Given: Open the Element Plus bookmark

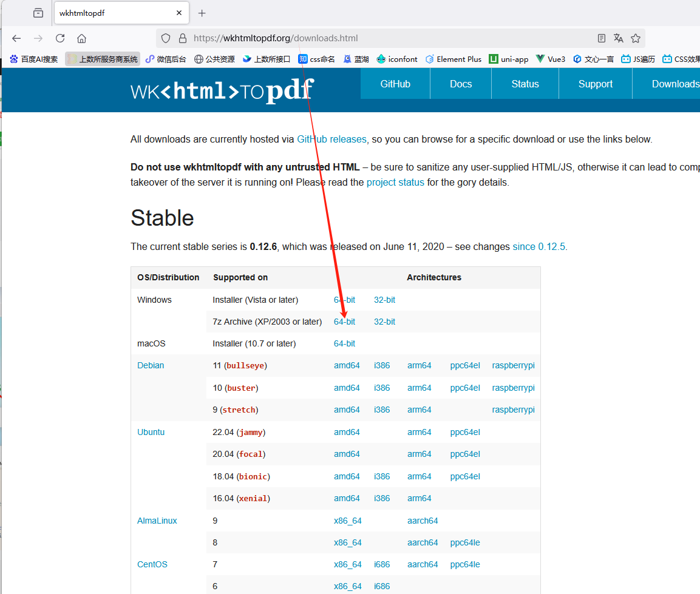Looking at the screenshot, I should 454,59.
